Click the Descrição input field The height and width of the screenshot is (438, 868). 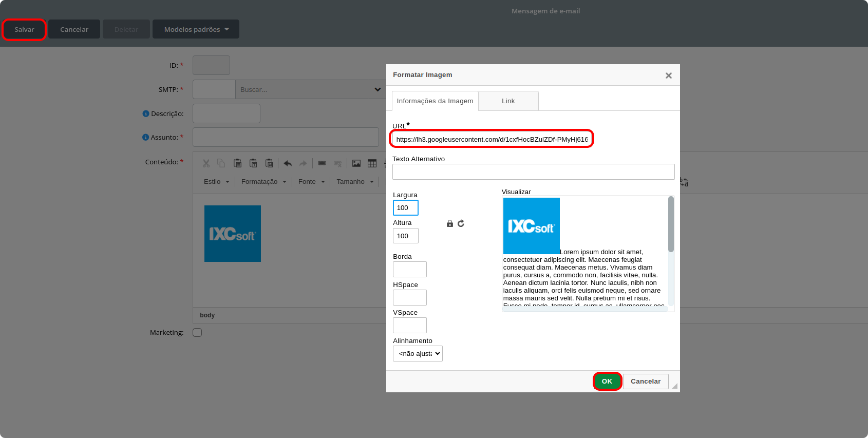tap(227, 113)
